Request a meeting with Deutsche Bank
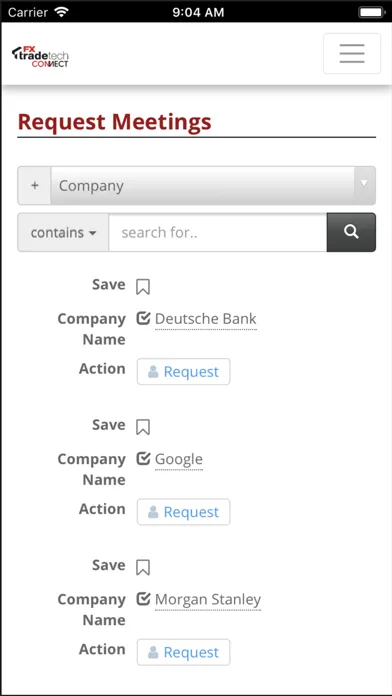This screenshot has width=392, height=696. coord(183,372)
